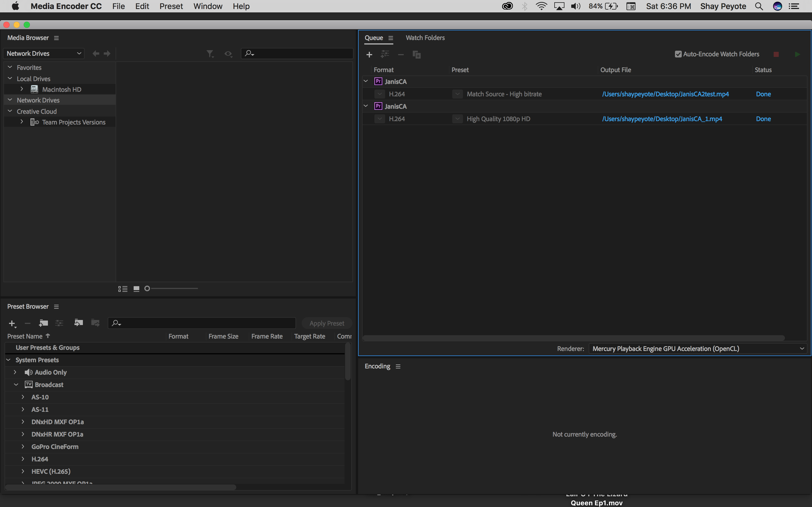Click the JanisCA_1.mp4 output file link
The image size is (812, 507).
pyautogui.click(x=662, y=119)
